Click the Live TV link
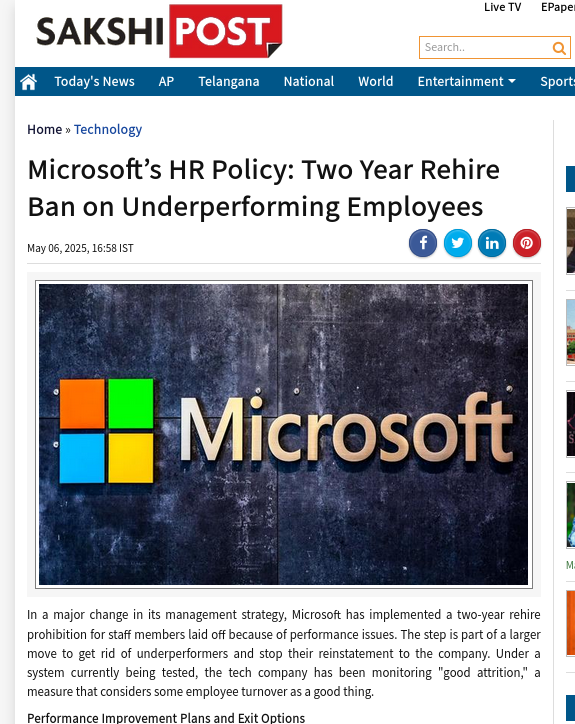575x724 pixels. tap(502, 7)
